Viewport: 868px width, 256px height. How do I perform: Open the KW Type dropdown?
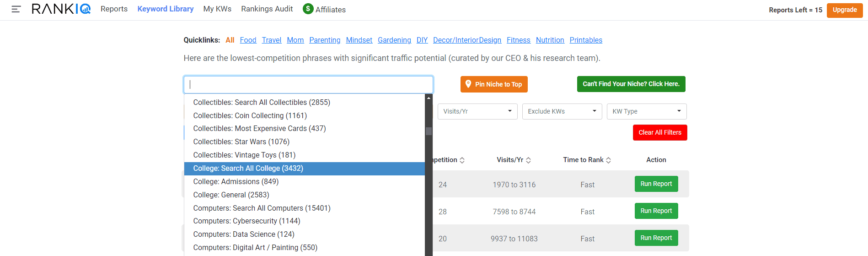click(x=647, y=111)
